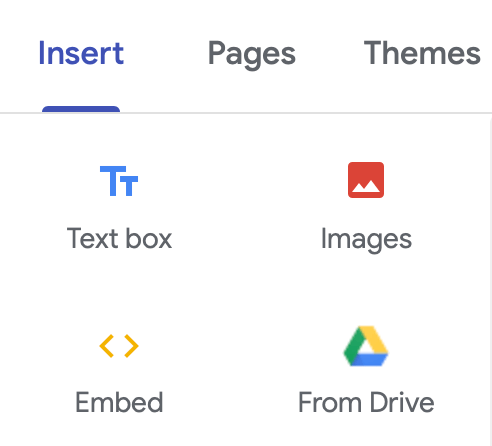Add a file with the Drive logo
The width and height of the screenshot is (492, 446).
(366, 346)
